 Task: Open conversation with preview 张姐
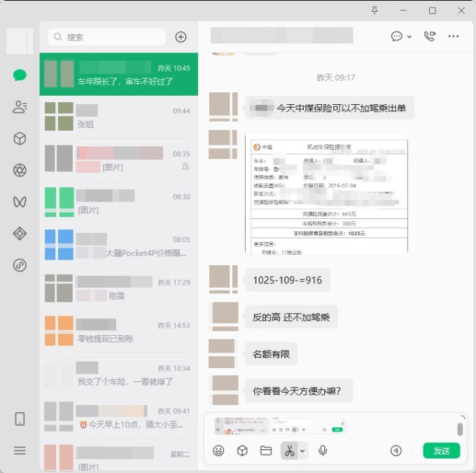[119, 117]
